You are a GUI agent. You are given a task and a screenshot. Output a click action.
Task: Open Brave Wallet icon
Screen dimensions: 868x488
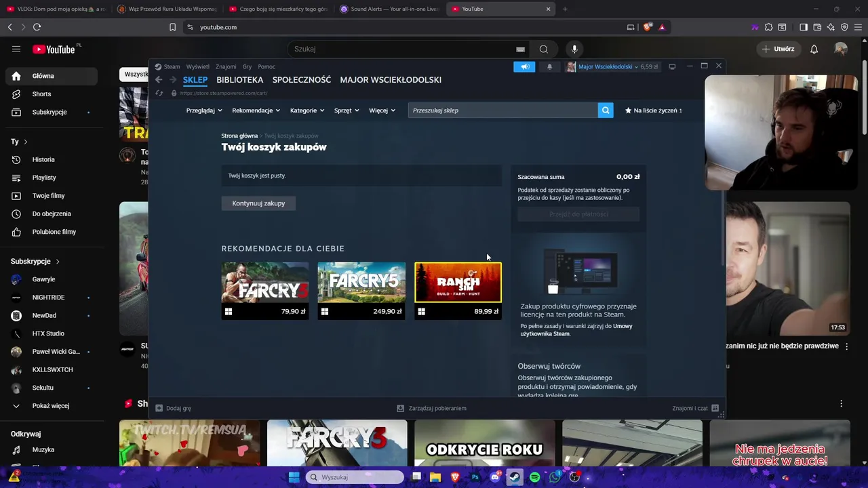(817, 27)
